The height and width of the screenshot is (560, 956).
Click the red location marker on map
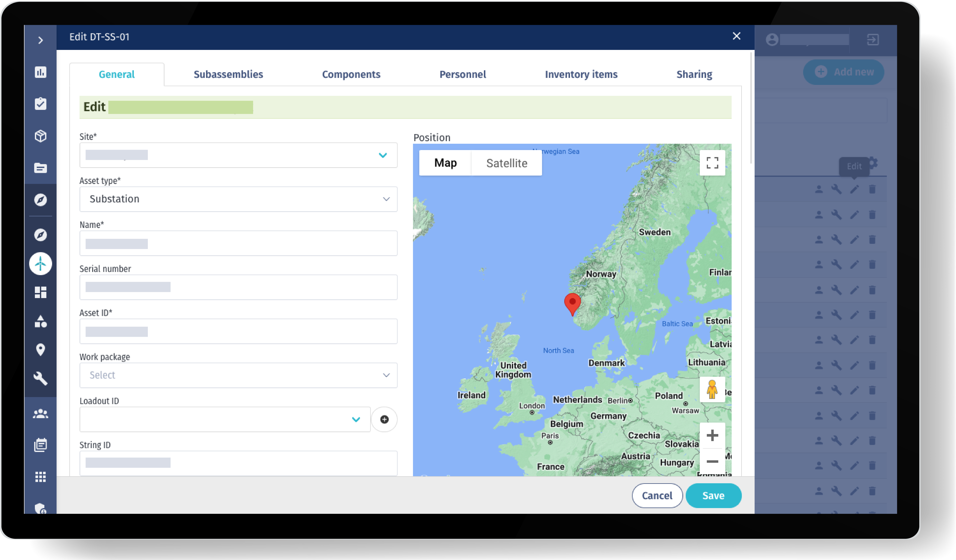tap(572, 304)
